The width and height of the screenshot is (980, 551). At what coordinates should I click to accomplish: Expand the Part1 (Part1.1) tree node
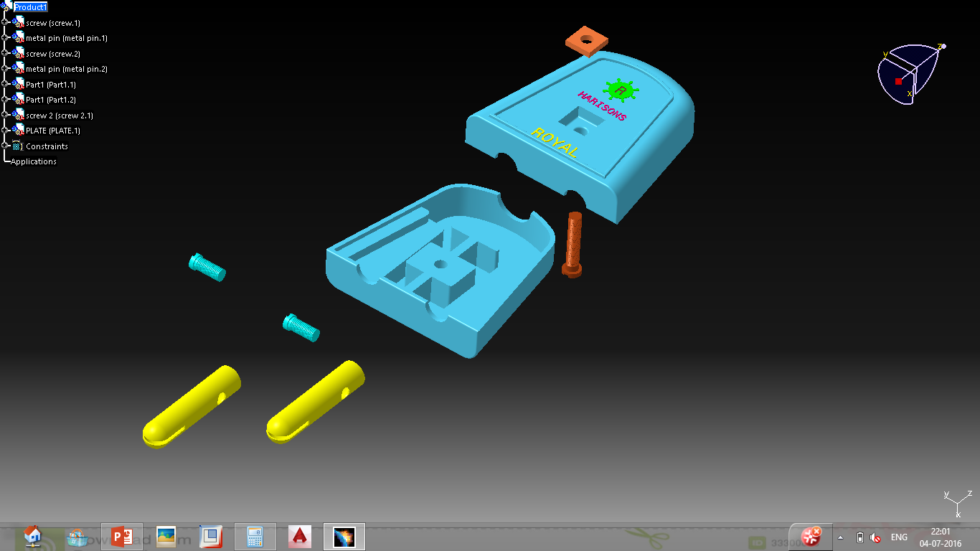point(5,84)
